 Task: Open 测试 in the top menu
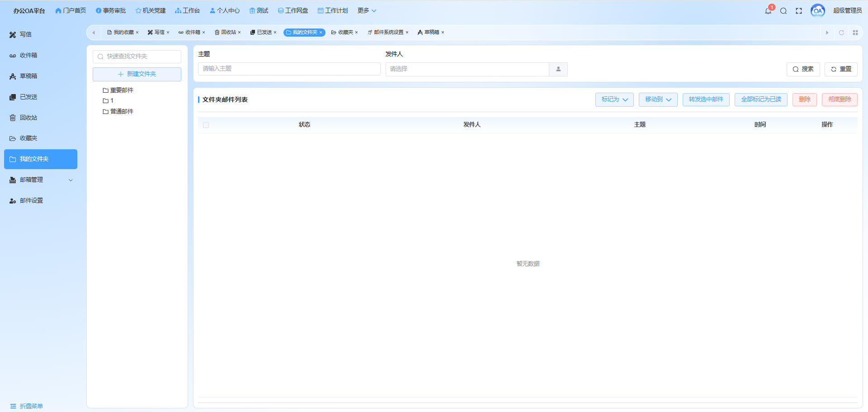(259, 10)
